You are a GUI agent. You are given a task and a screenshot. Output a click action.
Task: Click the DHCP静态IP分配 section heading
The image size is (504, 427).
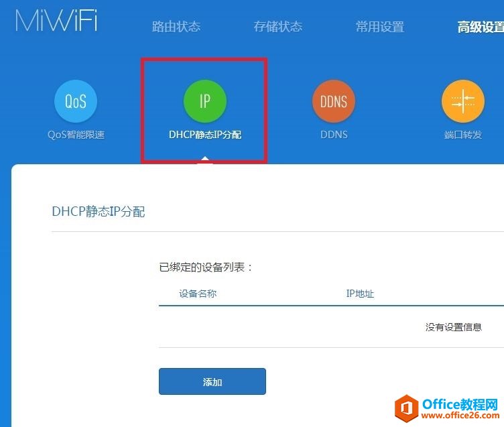click(x=99, y=212)
